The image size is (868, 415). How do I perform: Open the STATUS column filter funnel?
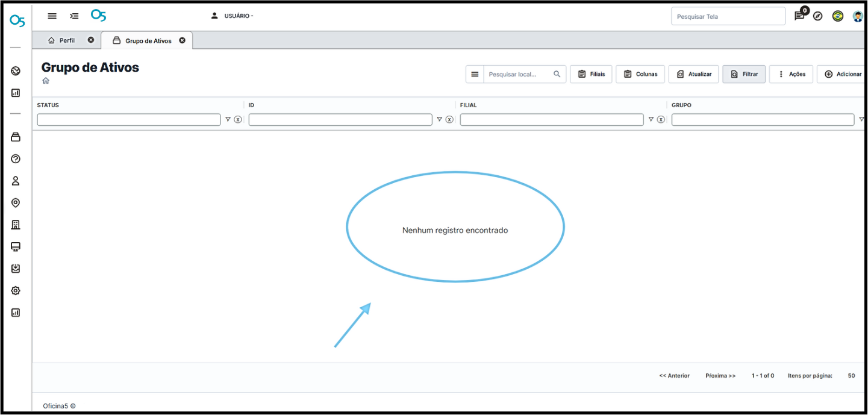(x=228, y=119)
